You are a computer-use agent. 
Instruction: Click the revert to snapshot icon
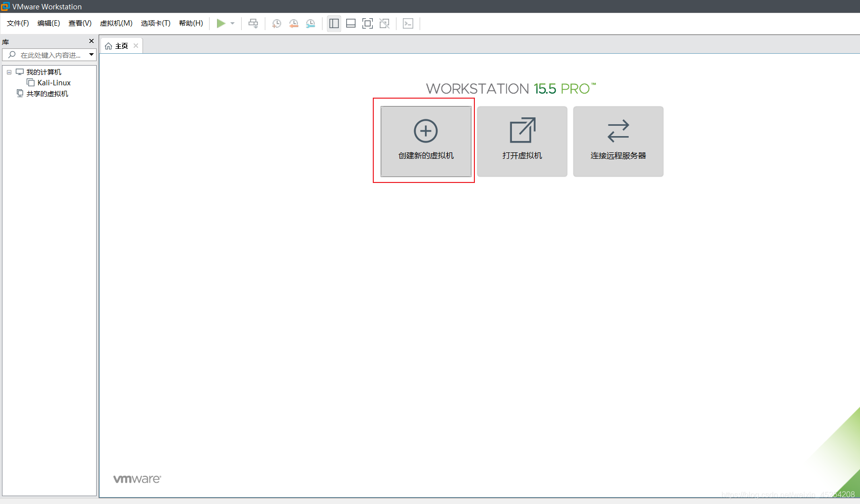pyautogui.click(x=294, y=23)
